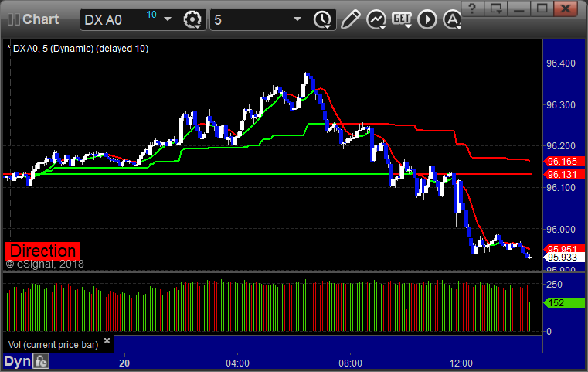
Task: Minimize the chart window
Action: [x=519, y=9]
